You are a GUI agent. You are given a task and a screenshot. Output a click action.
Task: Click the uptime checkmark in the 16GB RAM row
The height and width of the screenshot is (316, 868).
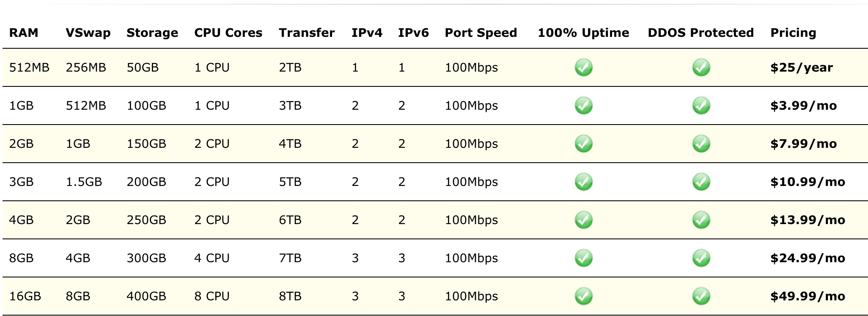tap(583, 296)
